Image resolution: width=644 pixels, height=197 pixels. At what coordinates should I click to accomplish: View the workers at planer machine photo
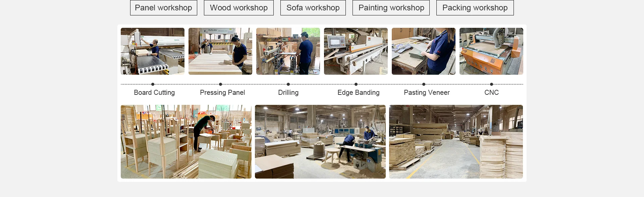point(320,142)
